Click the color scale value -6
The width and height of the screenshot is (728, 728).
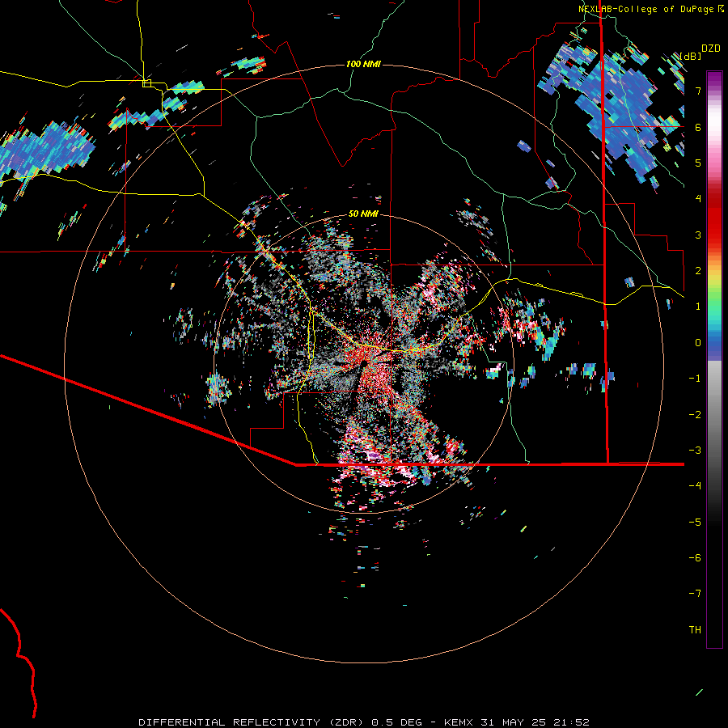pos(695,558)
